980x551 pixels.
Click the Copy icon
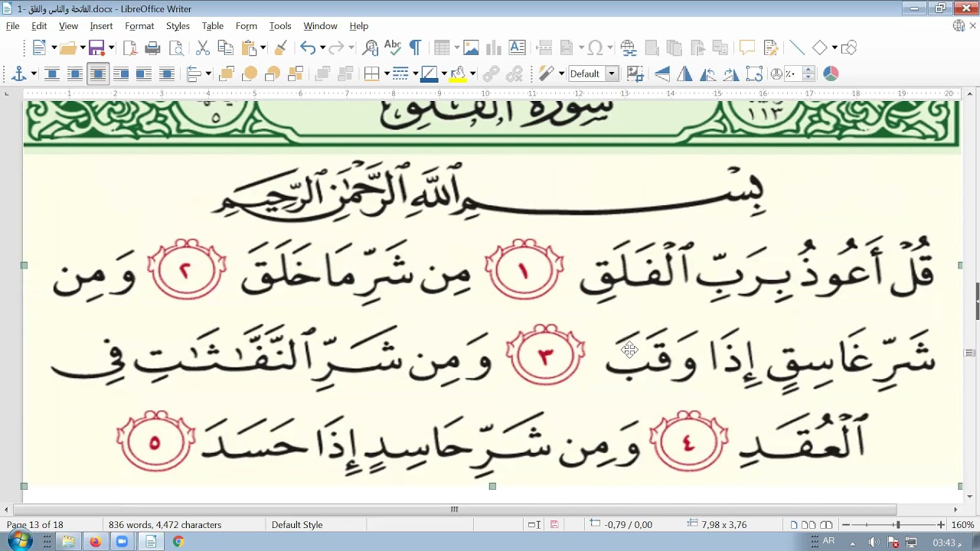pyautogui.click(x=226, y=48)
